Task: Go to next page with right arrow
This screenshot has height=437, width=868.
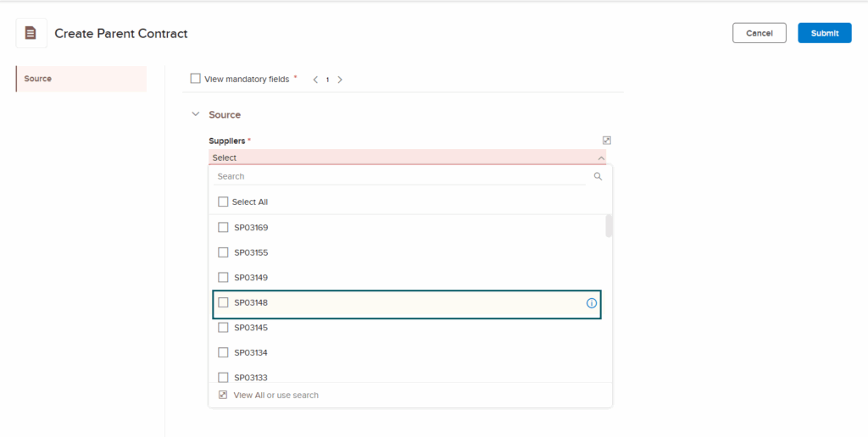Action: tap(340, 80)
